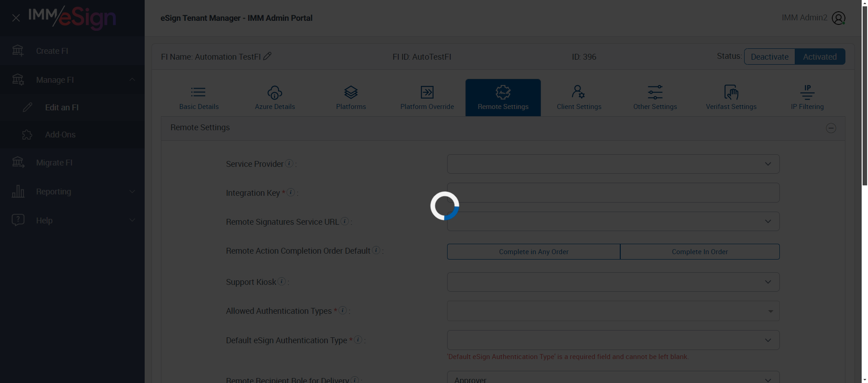The image size is (868, 383).
Task: Set status to Deactivate
Action: 769,57
